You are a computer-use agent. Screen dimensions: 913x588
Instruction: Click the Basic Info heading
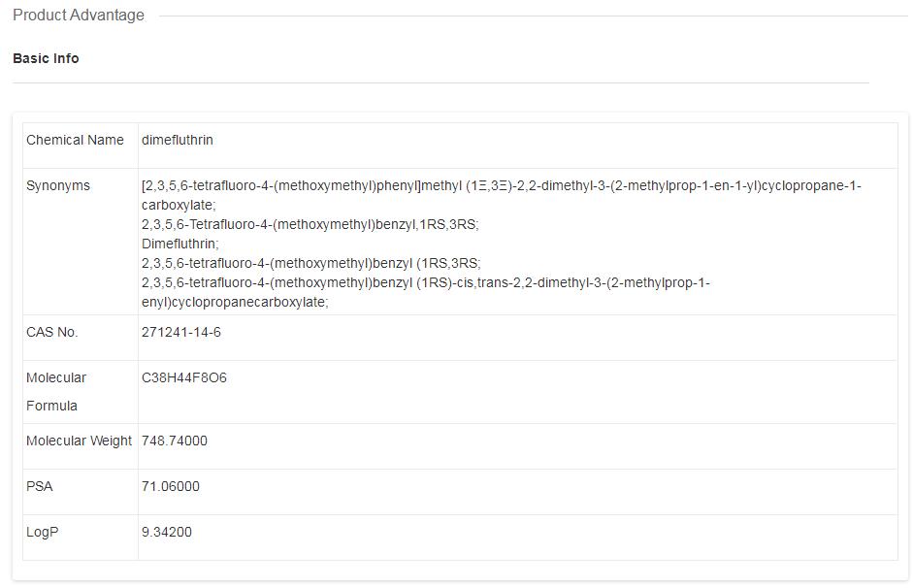(x=46, y=58)
